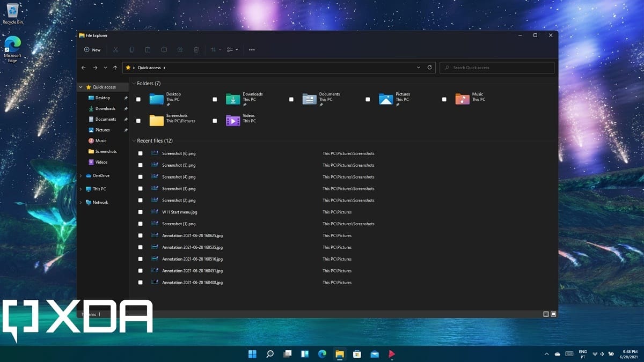Click the Share icon in toolbar
Viewport: 644px width, 362px height.
coord(180,50)
